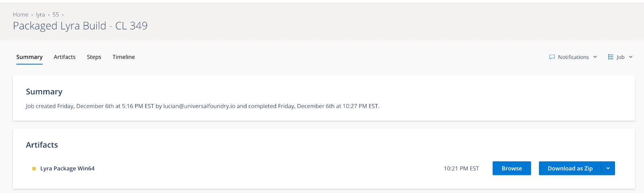
Task: Switch to the Summary tab
Action: point(29,57)
